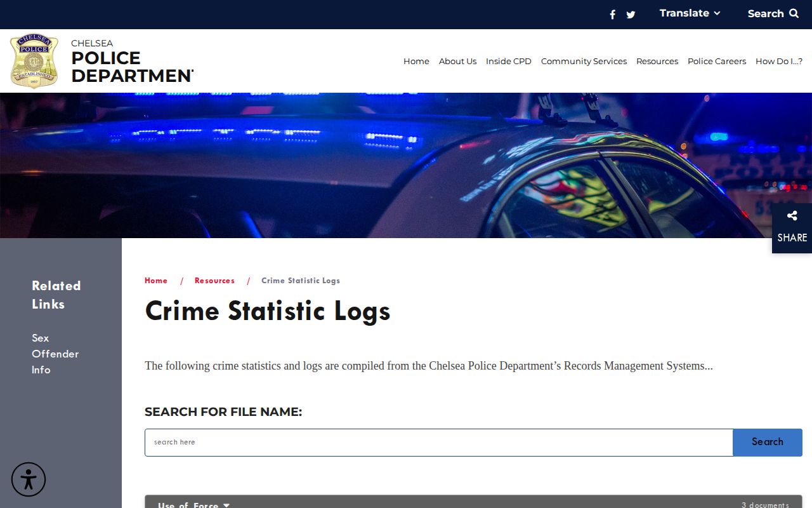
Task: Click the magnifier search icon in header
Action: pos(794,13)
